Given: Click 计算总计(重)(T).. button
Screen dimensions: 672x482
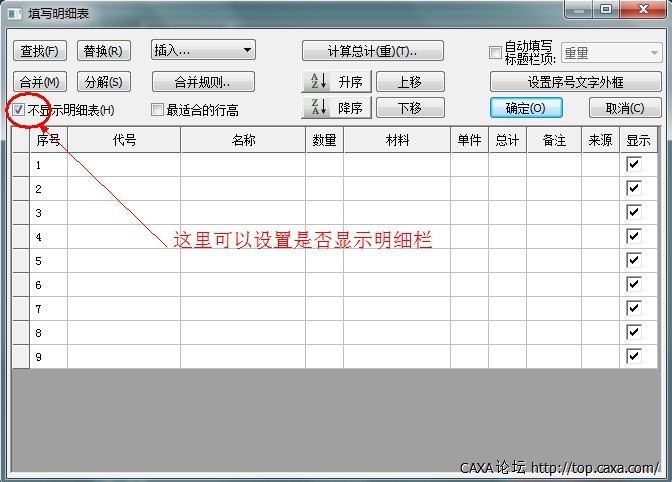Looking at the screenshot, I should (x=372, y=51).
